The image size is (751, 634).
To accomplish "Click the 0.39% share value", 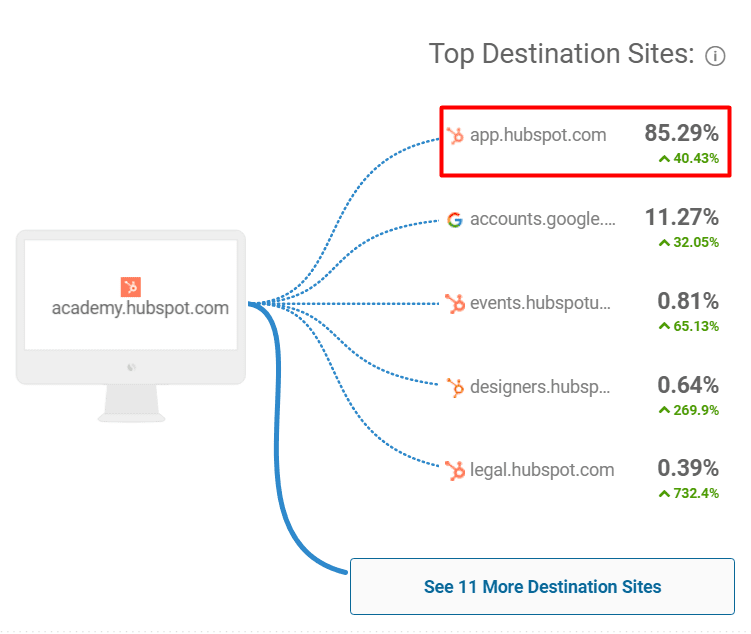I will (688, 468).
